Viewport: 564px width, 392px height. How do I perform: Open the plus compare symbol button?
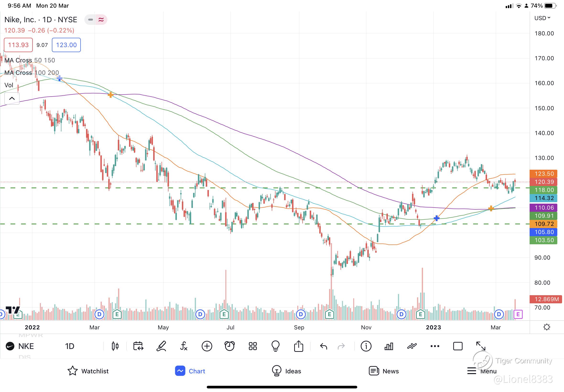207,346
